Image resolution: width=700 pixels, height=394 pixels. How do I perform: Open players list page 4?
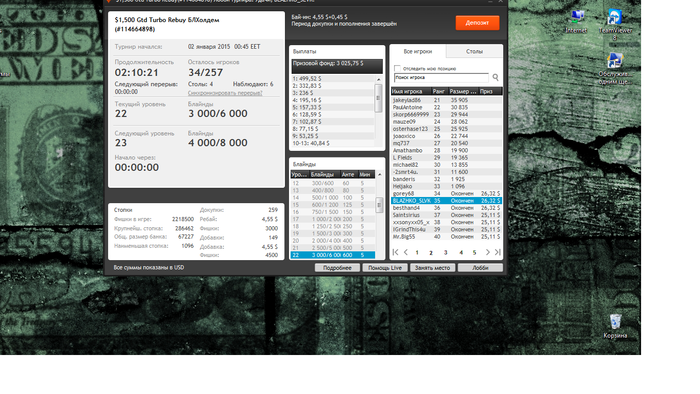pyautogui.click(x=461, y=253)
